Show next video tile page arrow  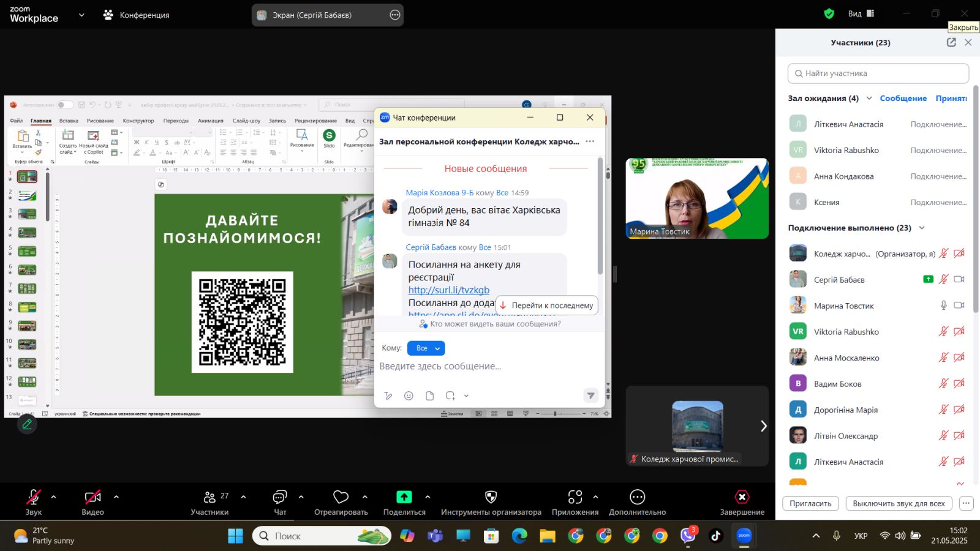click(x=763, y=426)
